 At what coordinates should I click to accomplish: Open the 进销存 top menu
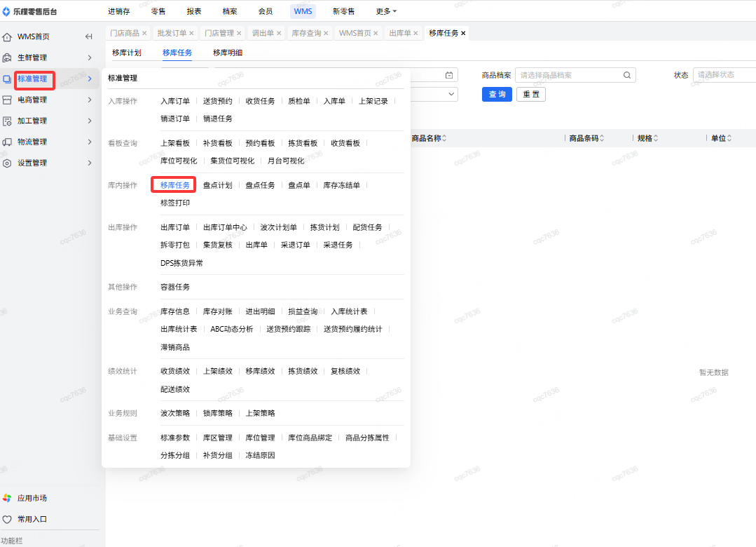[118, 12]
